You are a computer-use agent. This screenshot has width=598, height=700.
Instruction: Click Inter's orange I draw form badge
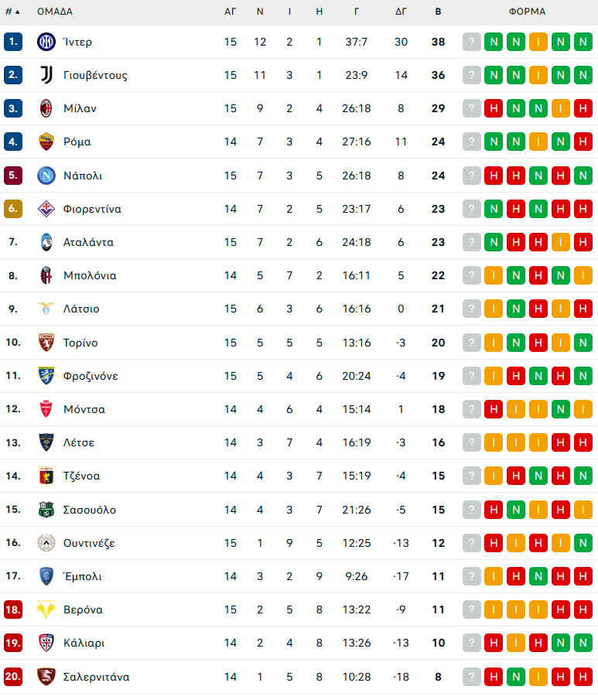(x=538, y=42)
